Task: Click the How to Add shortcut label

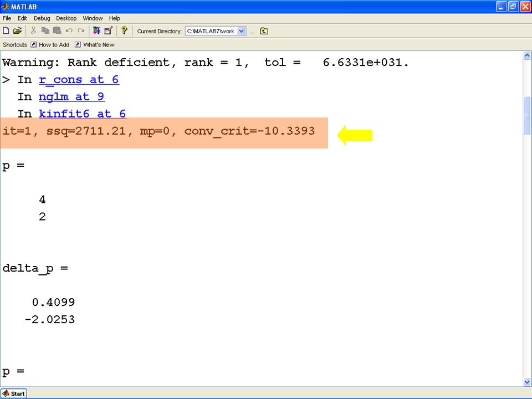Action: (x=54, y=45)
